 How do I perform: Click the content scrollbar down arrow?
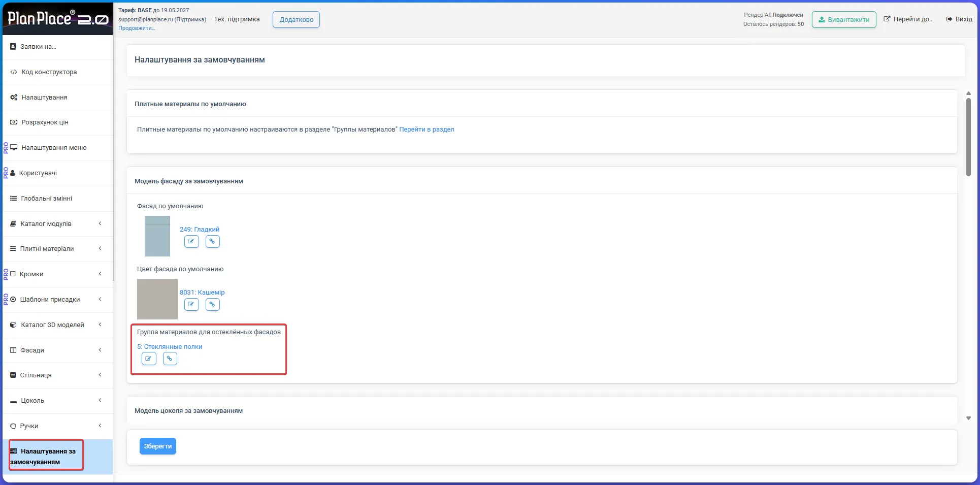968,418
